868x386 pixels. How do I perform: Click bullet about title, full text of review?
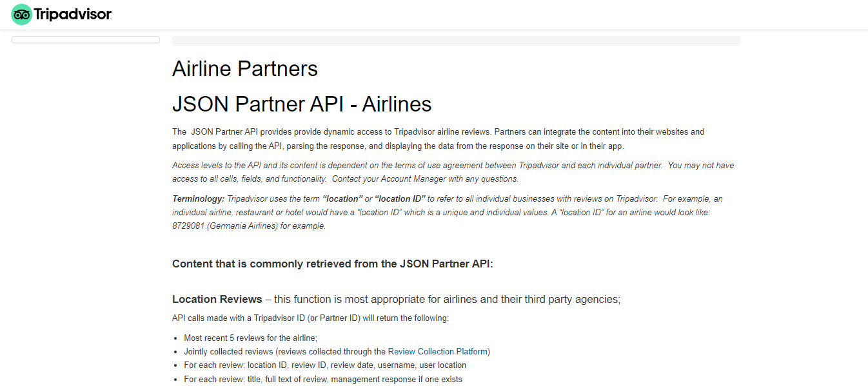(x=323, y=379)
